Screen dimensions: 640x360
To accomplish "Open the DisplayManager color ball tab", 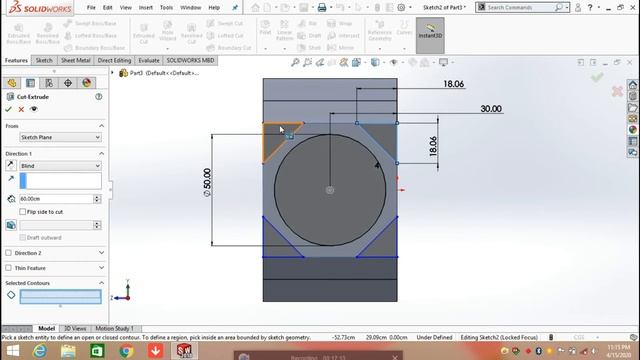I will (x=87, y=83).
